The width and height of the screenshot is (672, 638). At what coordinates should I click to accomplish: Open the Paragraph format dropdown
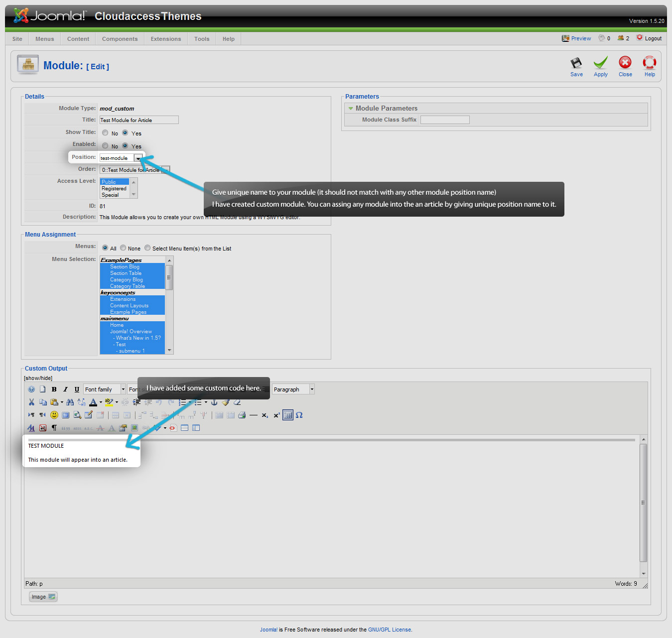click(293, 389)
